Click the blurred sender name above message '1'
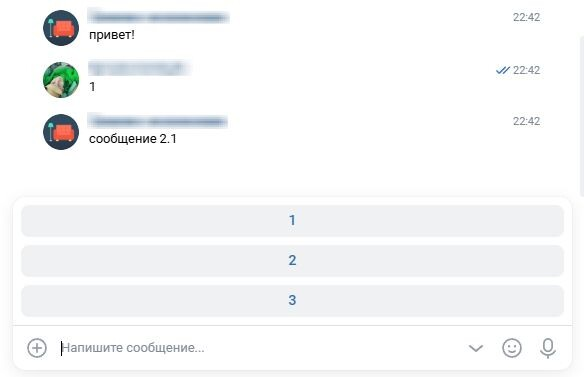584x377 pixels. point(139,69)
